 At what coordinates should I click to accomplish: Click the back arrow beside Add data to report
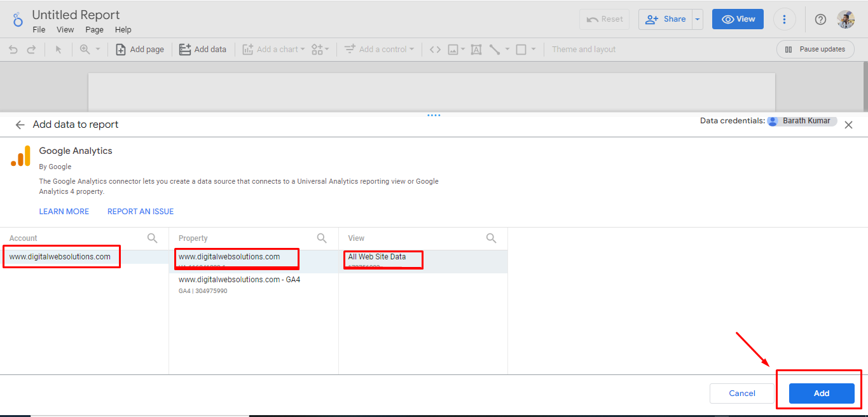click(20, 125)
